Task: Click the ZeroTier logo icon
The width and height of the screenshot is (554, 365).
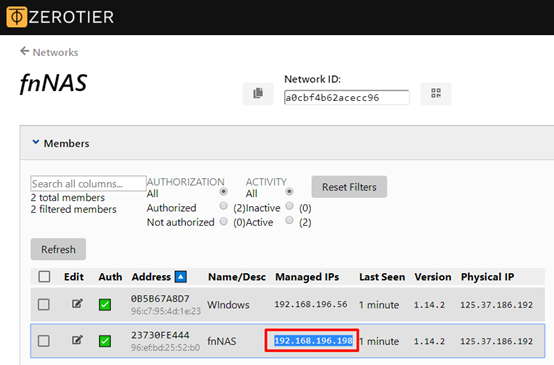Action: (x=17, y=17)
